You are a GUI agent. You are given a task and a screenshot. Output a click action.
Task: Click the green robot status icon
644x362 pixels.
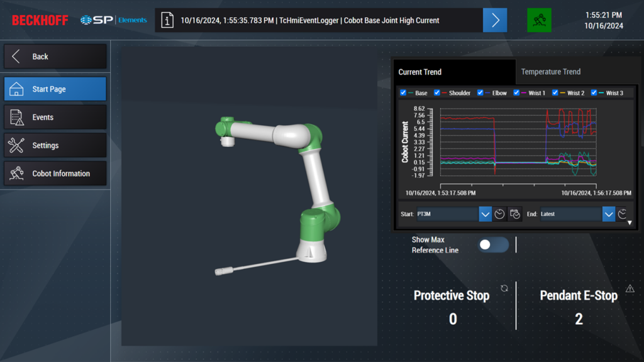tap(539, 19)
